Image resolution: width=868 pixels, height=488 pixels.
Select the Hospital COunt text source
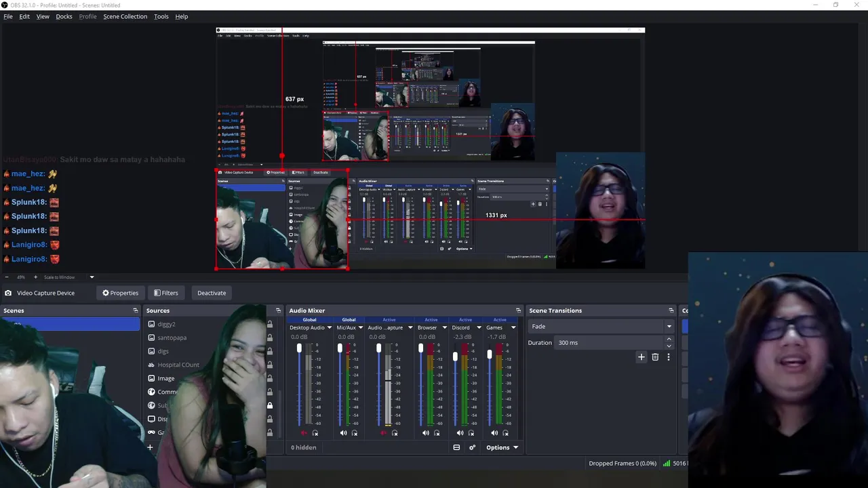click(x=178, y=365)
